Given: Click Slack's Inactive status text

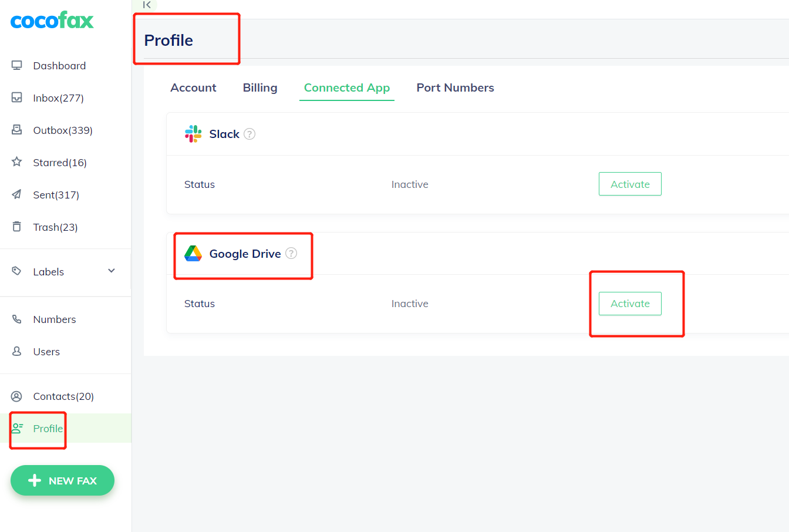Looking at the screenshot, I should [410, 184].
